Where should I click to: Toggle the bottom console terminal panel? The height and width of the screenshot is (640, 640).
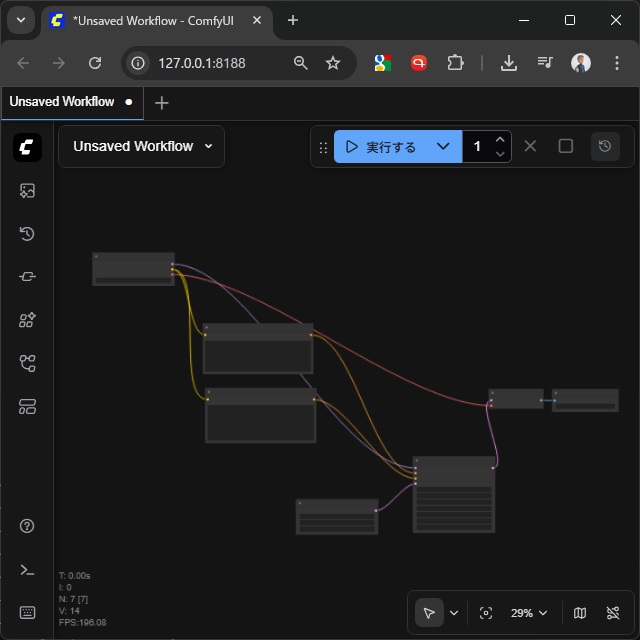pos(27,569)
